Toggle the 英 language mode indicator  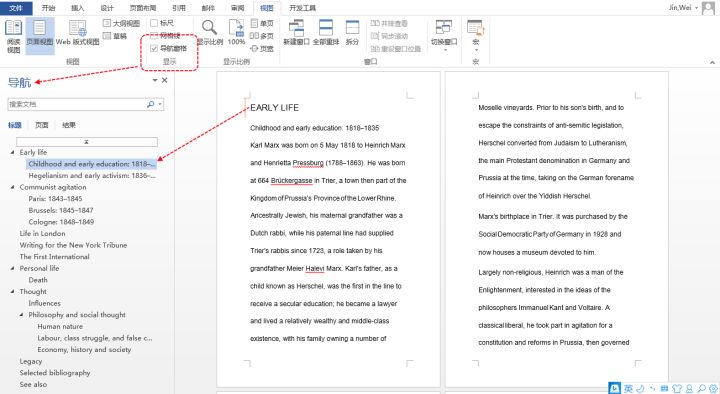pyautogui.click(x=628, y=388)
